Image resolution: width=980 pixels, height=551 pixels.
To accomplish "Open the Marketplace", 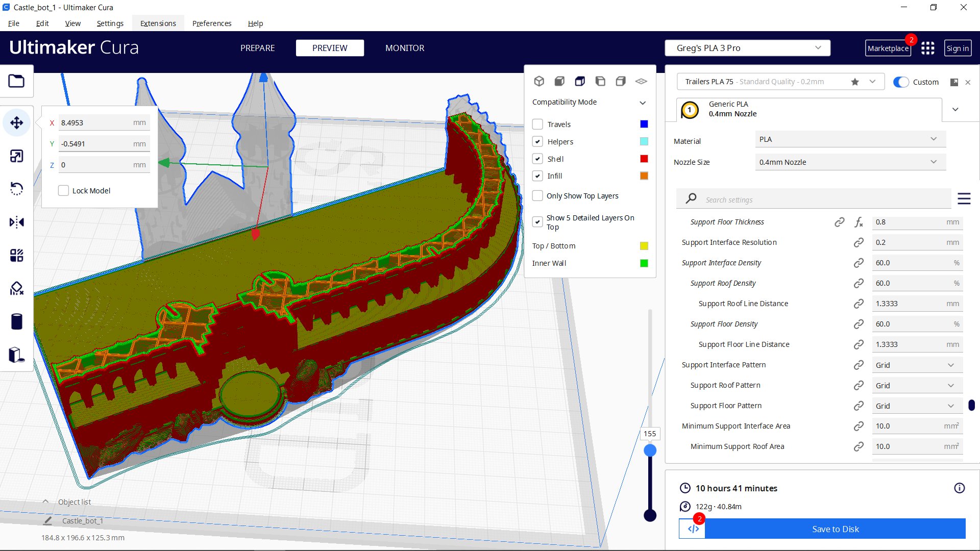I will (x=888, y=48).
